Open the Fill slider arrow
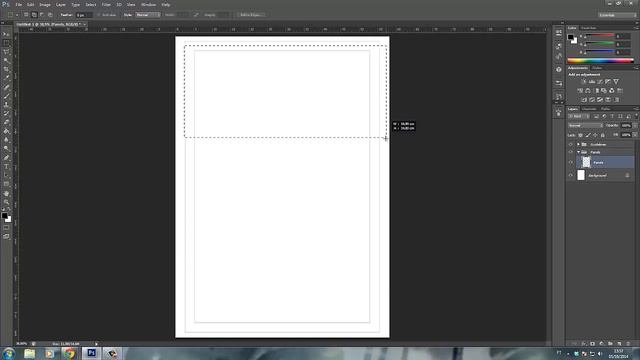 pyautogui.click(x=635, y=135)
